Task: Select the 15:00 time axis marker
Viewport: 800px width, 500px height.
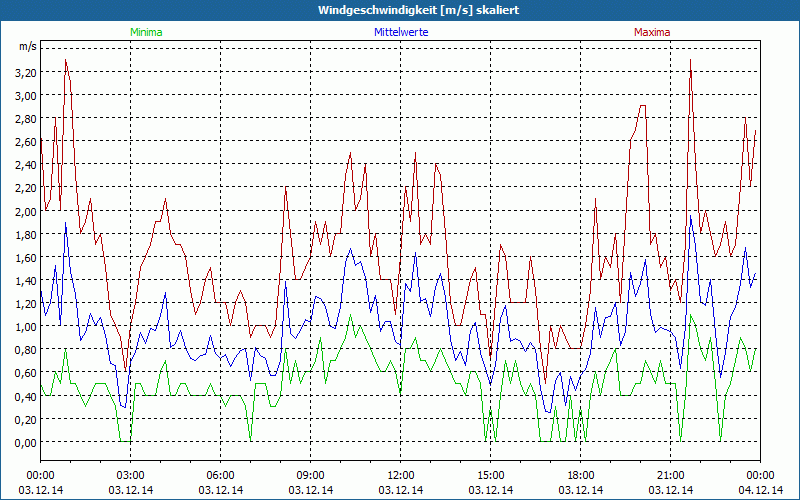Action: (x=490, y=475)
